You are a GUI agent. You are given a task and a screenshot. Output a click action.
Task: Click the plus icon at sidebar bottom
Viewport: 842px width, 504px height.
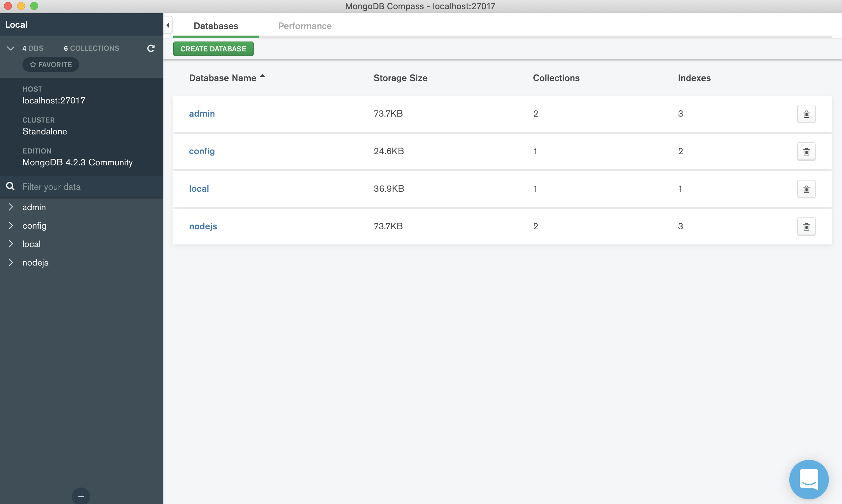[81, 496]
